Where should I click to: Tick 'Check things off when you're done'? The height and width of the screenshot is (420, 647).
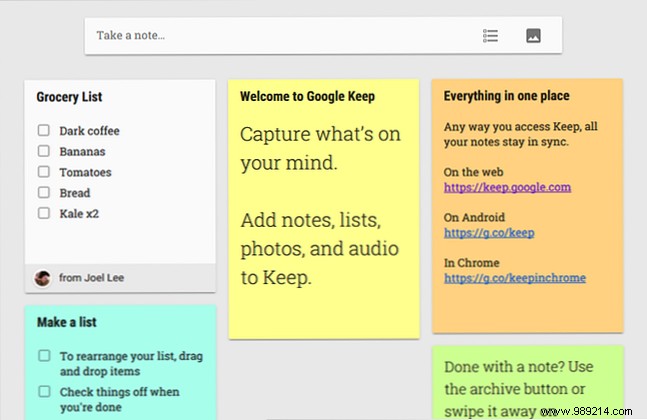click(x=44, y=392)
